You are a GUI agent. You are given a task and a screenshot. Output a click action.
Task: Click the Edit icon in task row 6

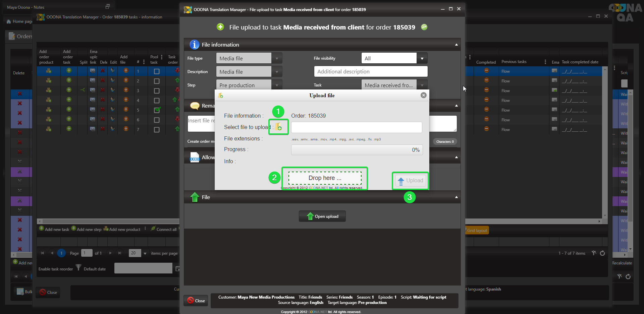coord(113,119)
